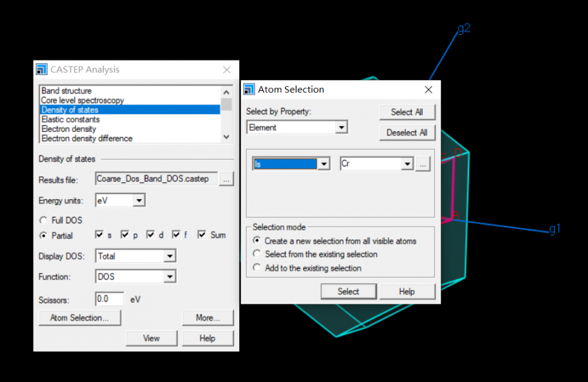Close the Atom Selection dialog

[x=429, y=89]
